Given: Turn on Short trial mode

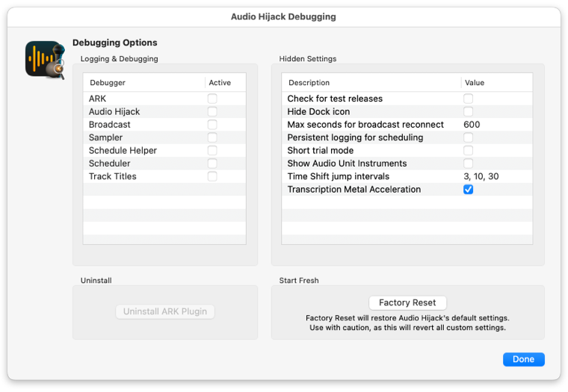Looking at the screenshot, I should (468, 151).
